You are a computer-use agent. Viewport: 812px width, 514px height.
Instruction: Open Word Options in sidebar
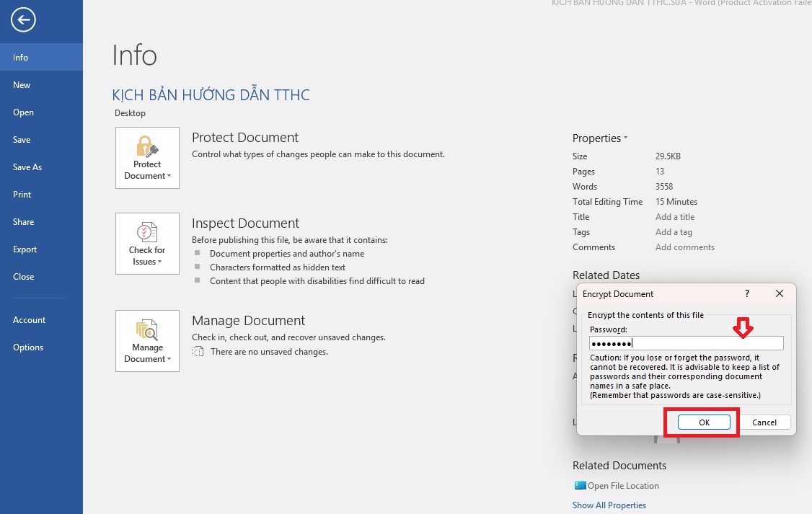pos(41,347)
